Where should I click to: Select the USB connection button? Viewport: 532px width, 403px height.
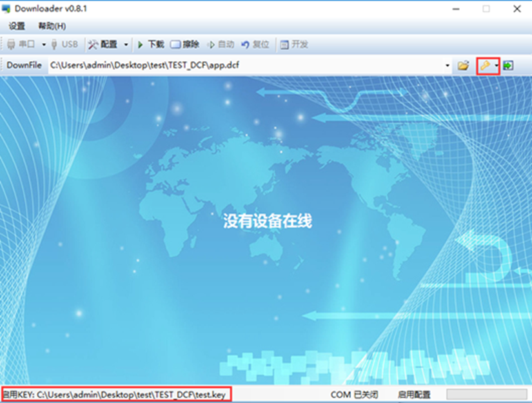[x=64, y=44]
